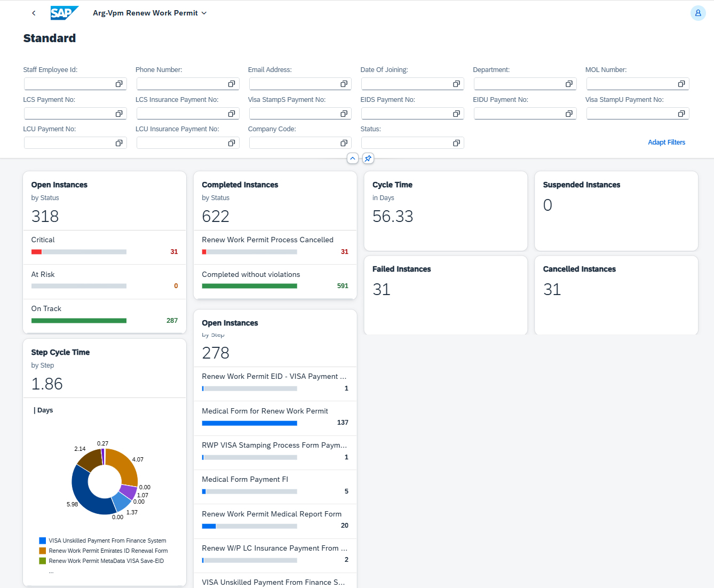
Task: Click the Adapt Filters link
Action: pos(666,142)
